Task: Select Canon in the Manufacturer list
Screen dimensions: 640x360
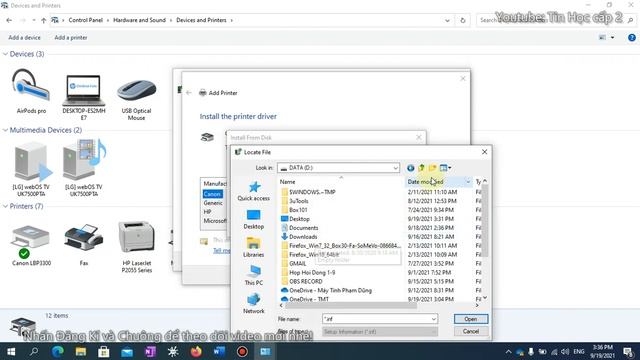Action: (212, 194)
